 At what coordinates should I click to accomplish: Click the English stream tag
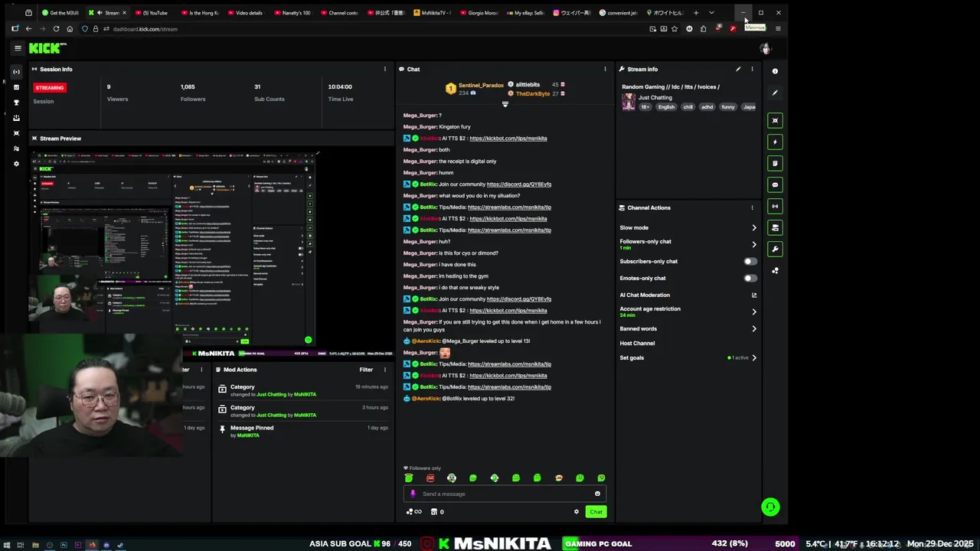pyautogui.click(x=666, y=107)
